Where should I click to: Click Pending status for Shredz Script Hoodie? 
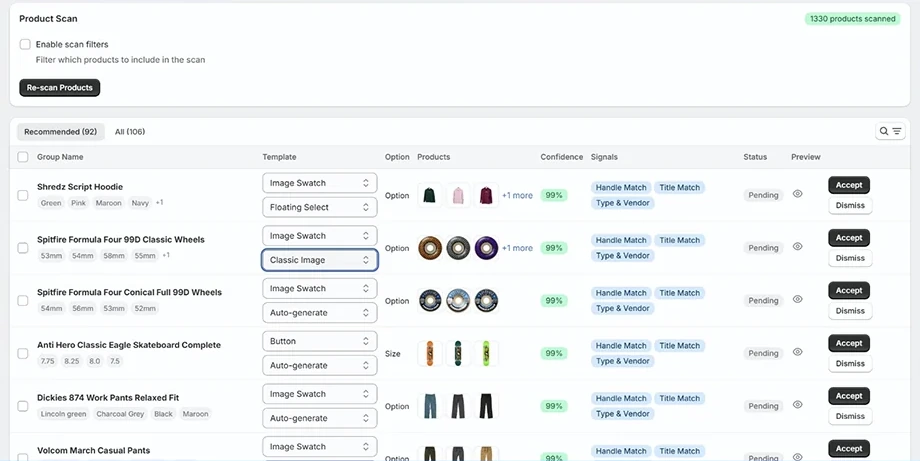pyautogui.click(x=763, y=195)
